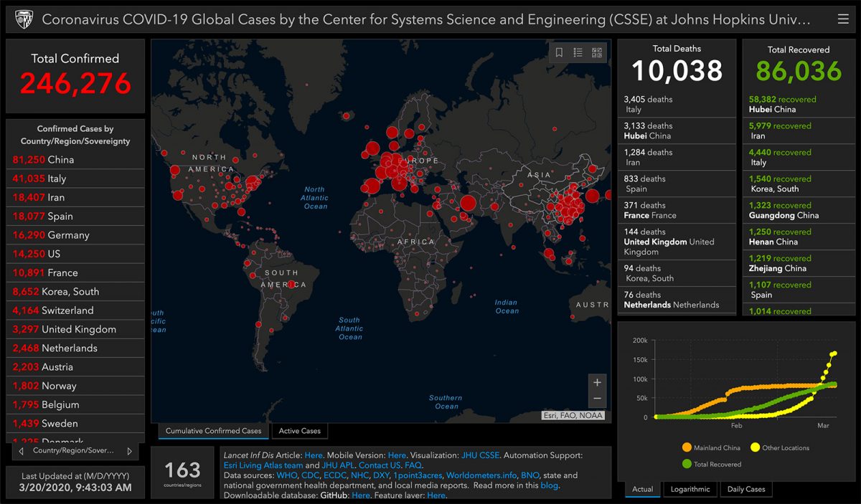
Task: Open the ECDC data source link
Action: point(337,475)
